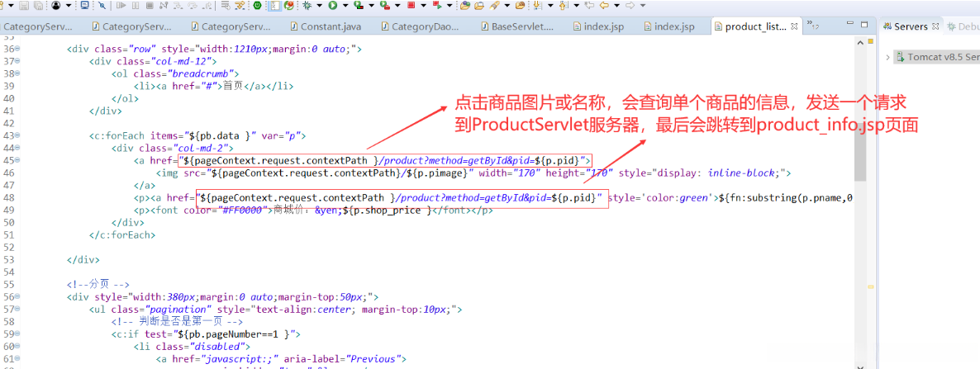Image resolution: width=980 pixels, height=369 pixels.
Task: Click the Resume debug icon
Action: click(x=121, y=5)
